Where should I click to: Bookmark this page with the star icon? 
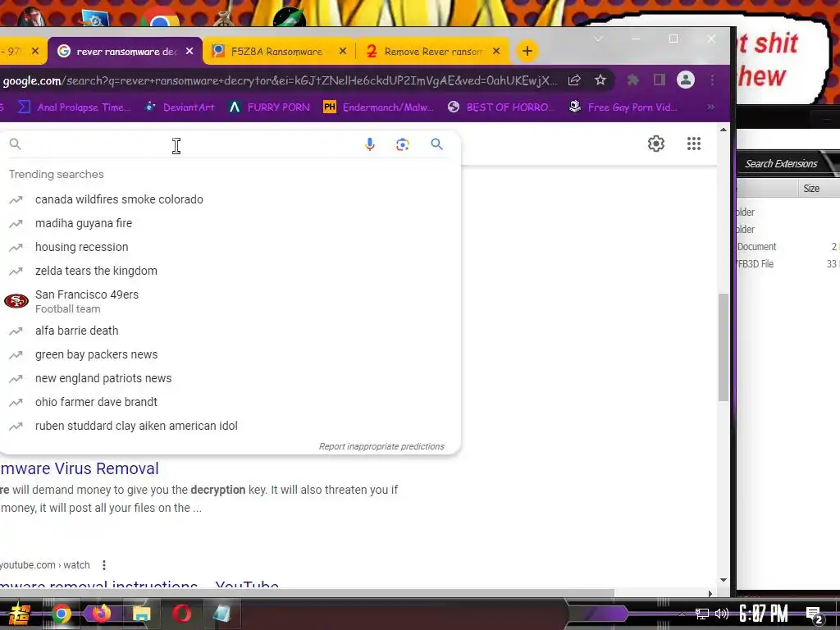pos(600,80)
